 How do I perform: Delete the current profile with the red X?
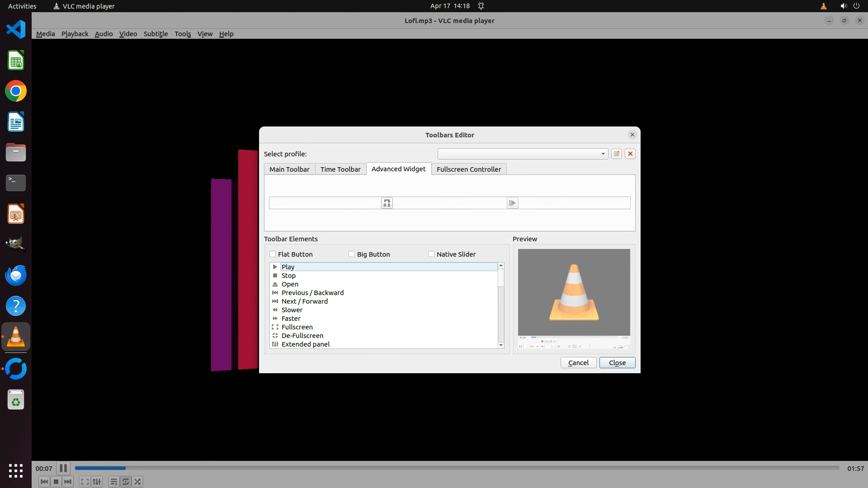[630, 154]
